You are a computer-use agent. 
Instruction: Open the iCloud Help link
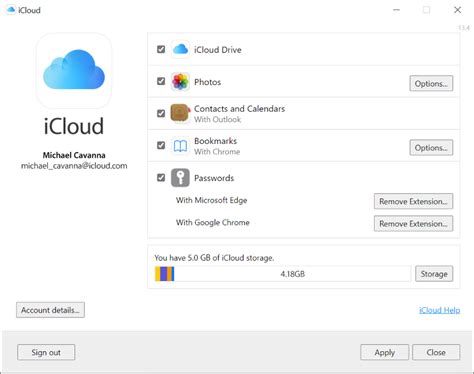pos(439,310)
